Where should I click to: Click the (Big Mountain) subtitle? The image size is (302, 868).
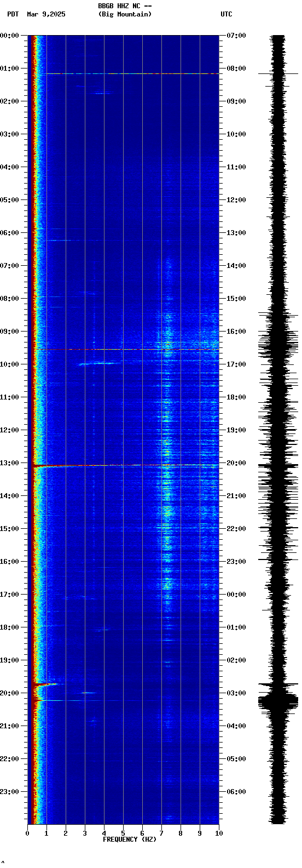pyautogui.click(x=125, y=14)
